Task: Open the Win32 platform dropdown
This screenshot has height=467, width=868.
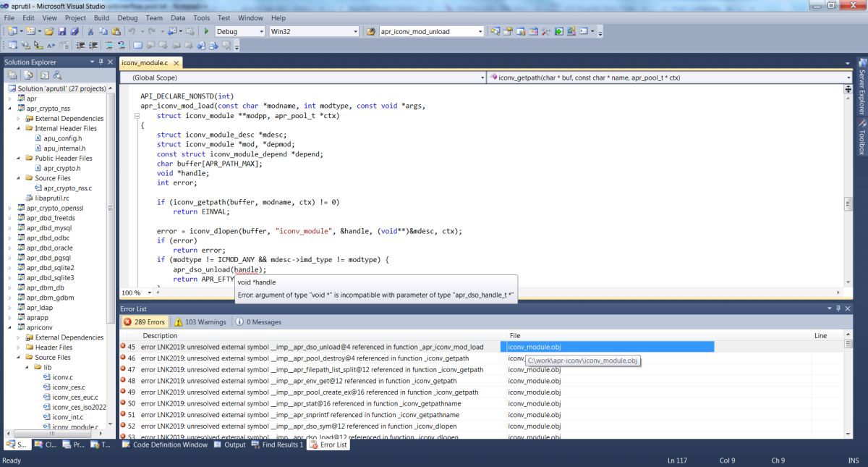Action: (354, 32)
